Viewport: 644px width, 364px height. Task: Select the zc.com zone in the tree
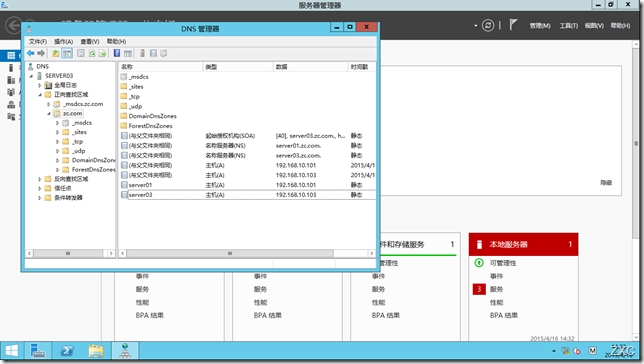[72, 113]
